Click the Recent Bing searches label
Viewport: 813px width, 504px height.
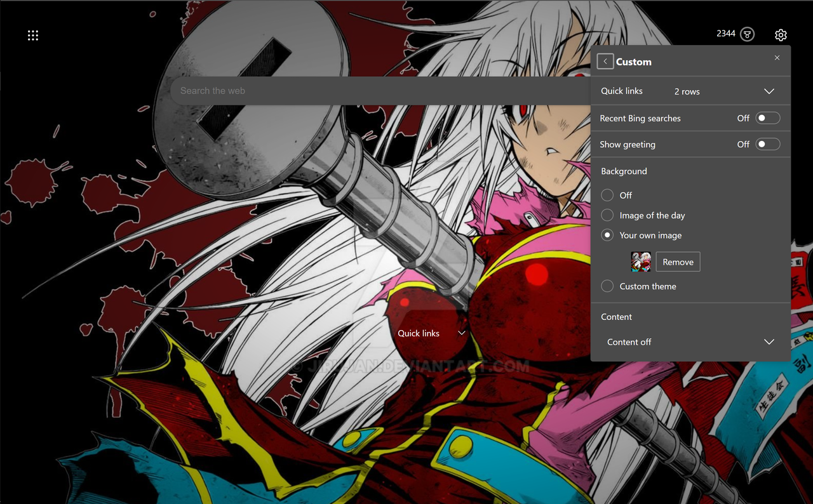click(640, 119)
